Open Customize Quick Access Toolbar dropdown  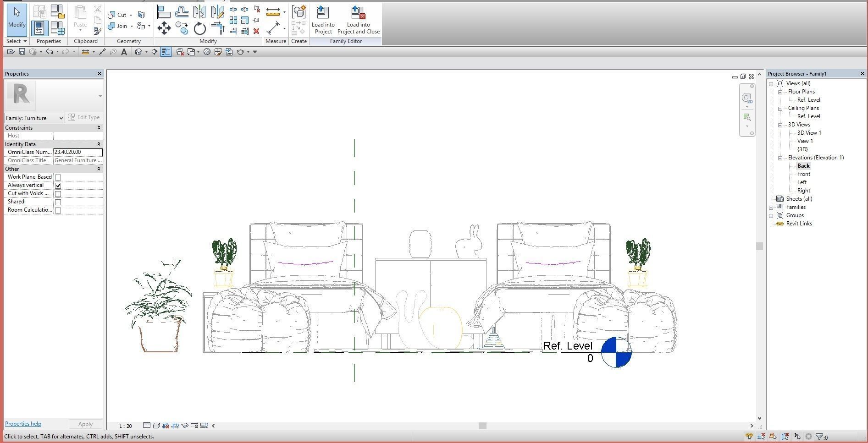coord(255,52)
